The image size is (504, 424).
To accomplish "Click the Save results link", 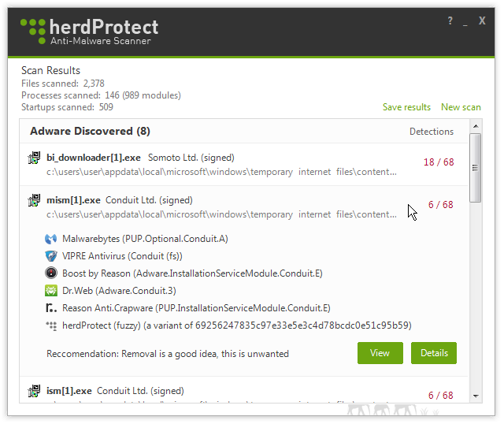I will tap(406, 107).
